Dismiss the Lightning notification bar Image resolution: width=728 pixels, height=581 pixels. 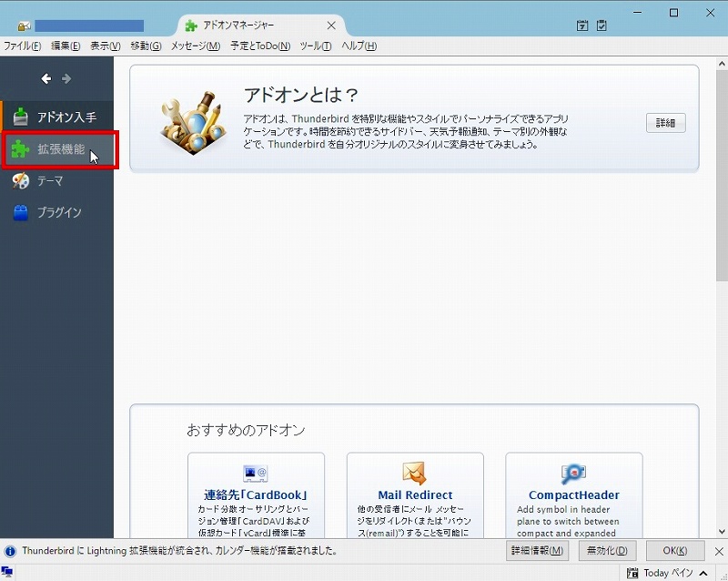pyautogui.click(x=719, y=551)
